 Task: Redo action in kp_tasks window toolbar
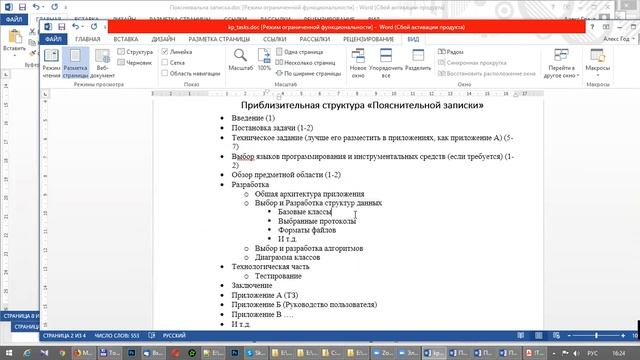click(x=94, y=27)
